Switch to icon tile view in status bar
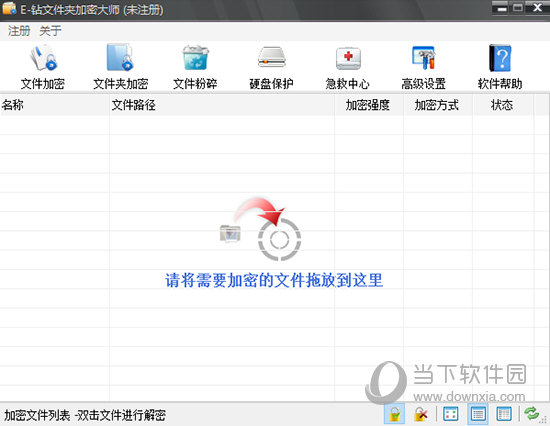The height and width of the screenshot is (426, 550). (x=450, y=414)
